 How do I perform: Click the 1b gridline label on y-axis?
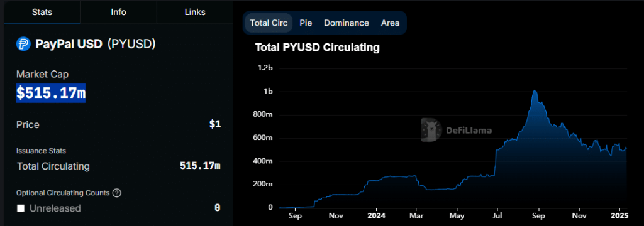point(267,92)
